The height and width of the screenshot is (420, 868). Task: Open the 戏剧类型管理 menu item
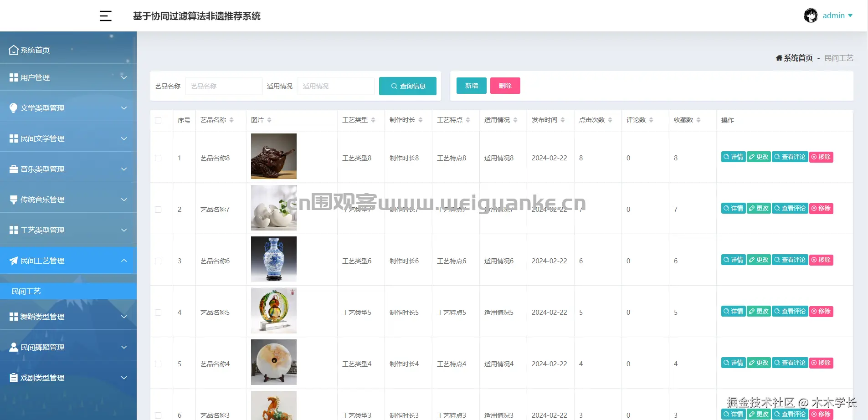[42, 377]
